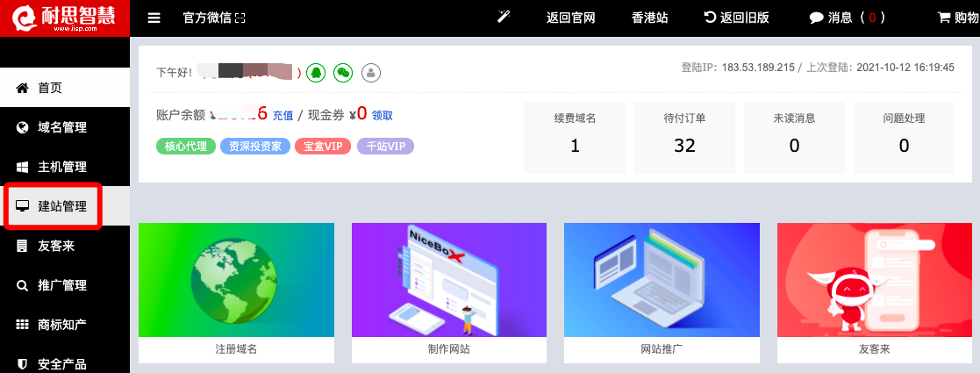Screen dimensions: 980x373
Task: Open the 未读消息 stat card
Action: (x=794, y=138)
